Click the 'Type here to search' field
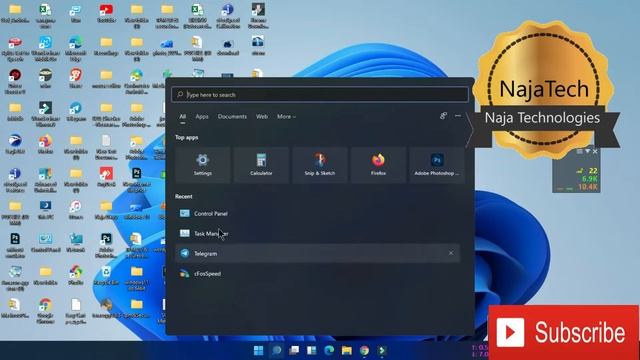Viewport: 640px width, 360px height. point(320,95)
